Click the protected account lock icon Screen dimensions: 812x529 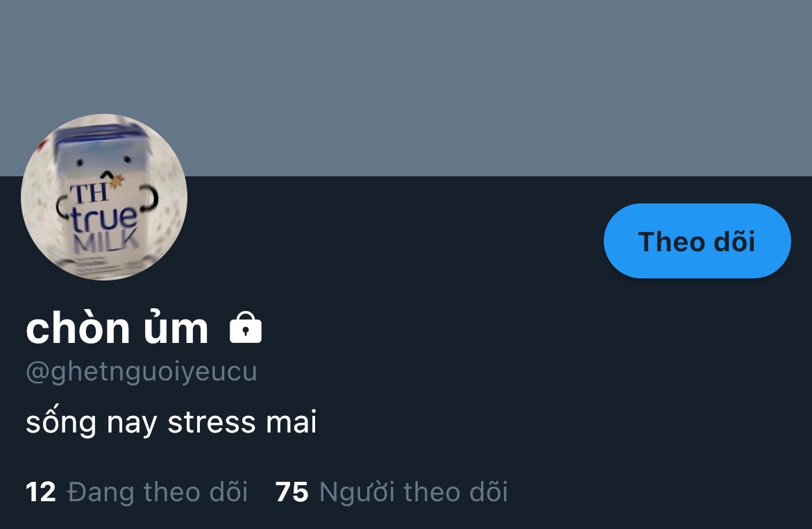pyautogui.click(x=246, y=328)
